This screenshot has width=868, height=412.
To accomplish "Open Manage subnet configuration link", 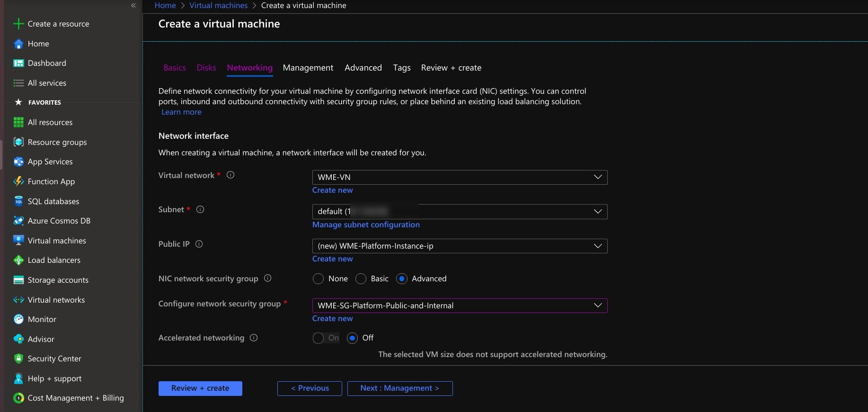I will click(x=366, y=224).
